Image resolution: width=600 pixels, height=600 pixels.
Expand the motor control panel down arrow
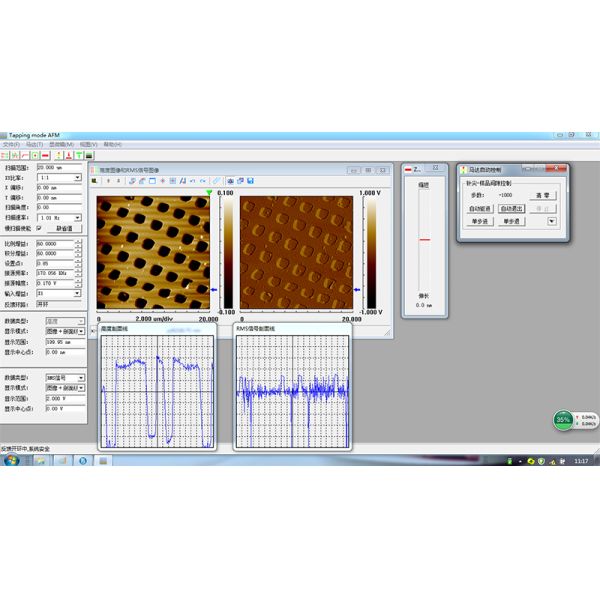551,221
